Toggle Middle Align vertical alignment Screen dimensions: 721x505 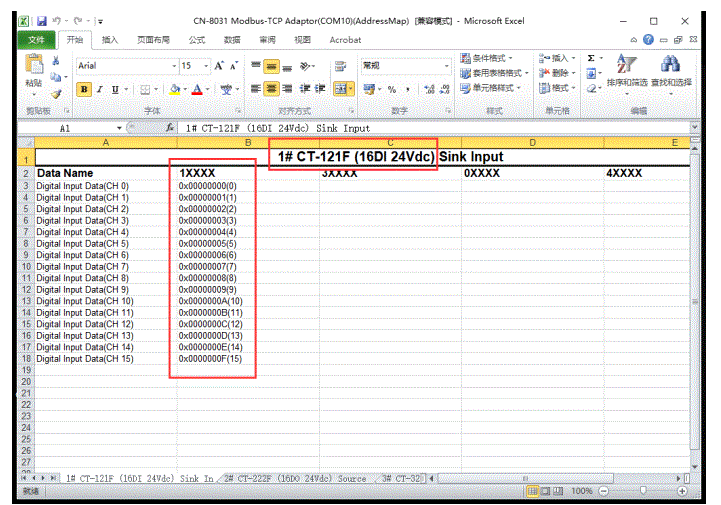point(271,67)
